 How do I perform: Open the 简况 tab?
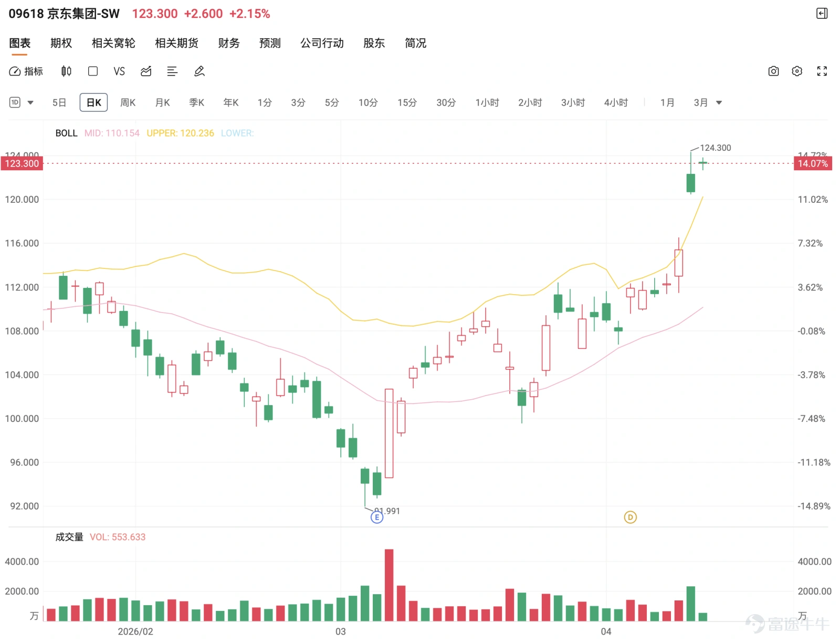[x=415, y=43]
